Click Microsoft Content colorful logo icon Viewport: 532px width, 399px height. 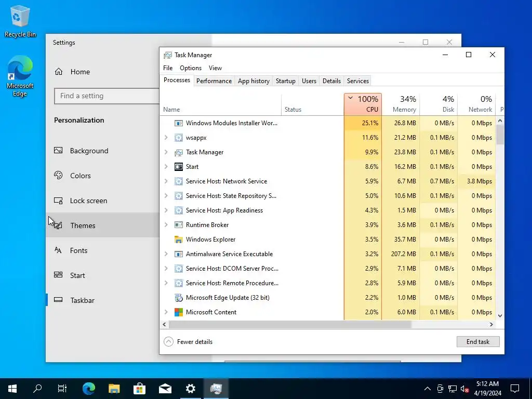click(179, 312)
